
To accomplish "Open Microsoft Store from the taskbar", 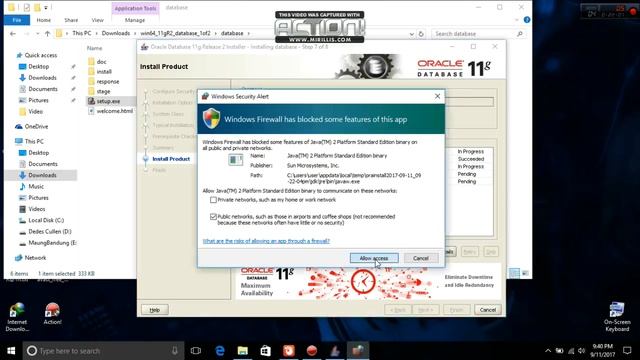I will 266,351.
